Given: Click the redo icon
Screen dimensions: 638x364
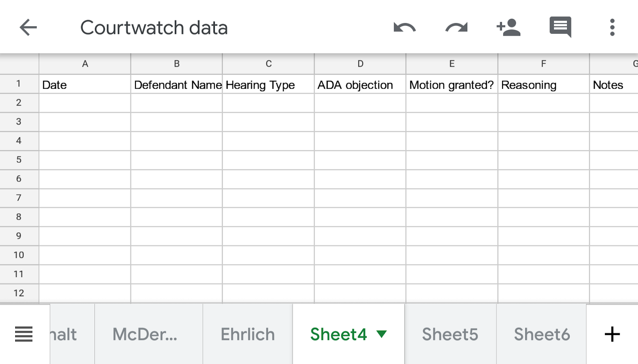Looking at the screenshot, I should [456, 27].
